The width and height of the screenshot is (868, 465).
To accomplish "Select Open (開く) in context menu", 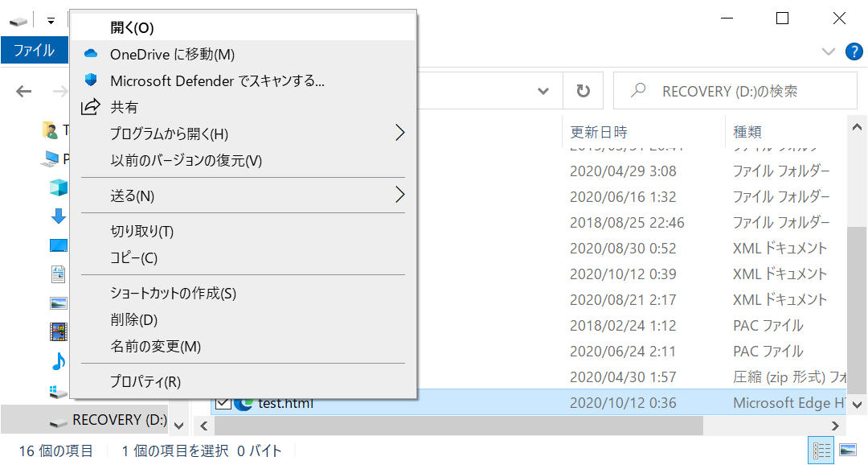I will [243, 27].
